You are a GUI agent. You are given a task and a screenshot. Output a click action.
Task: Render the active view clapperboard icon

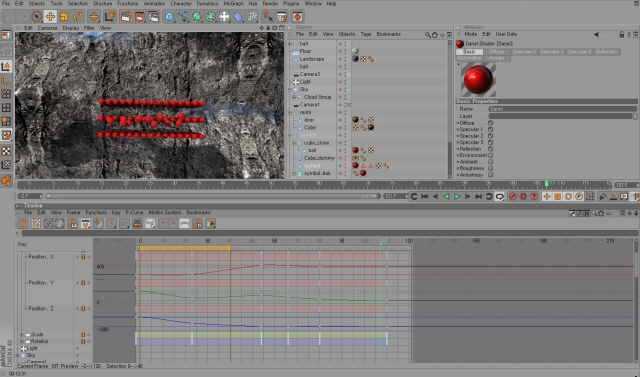click(x=126, y=17)
